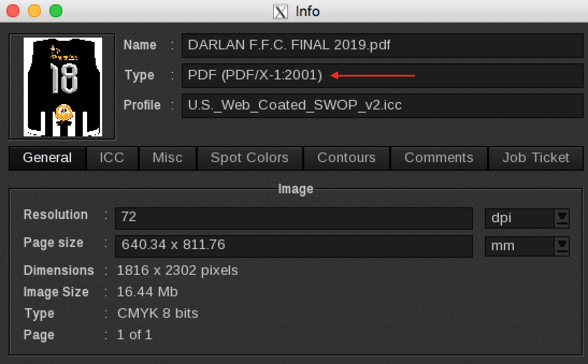588x364 pixels.
Task: Click the dpi combo box arrow icon
Action: click(x=561, y=218)
